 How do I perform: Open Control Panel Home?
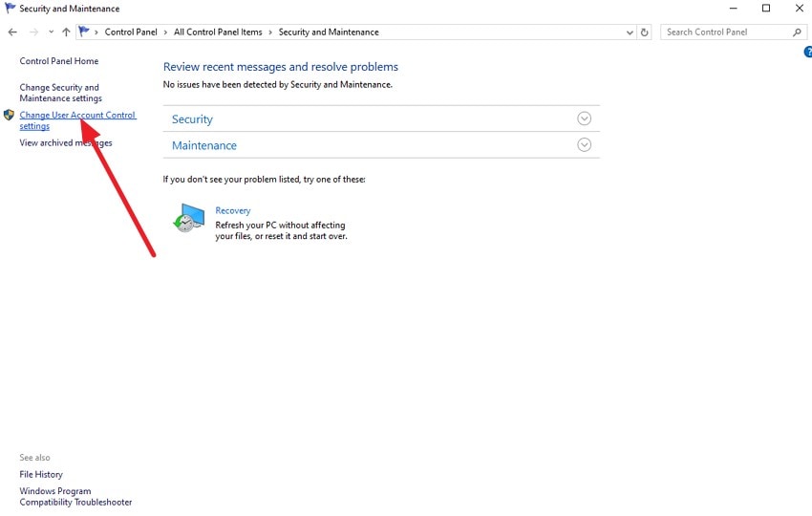coord(59,60)
